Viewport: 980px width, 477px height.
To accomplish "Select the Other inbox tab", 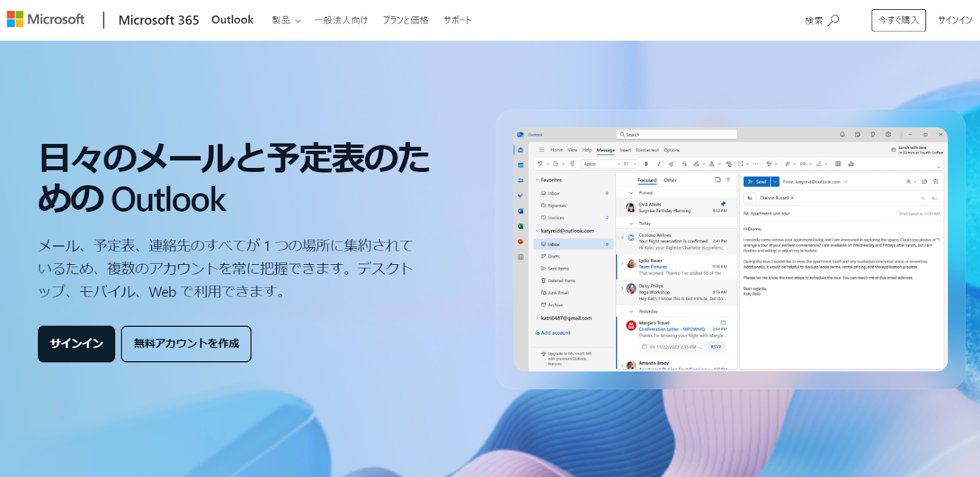I will (670, 180).
